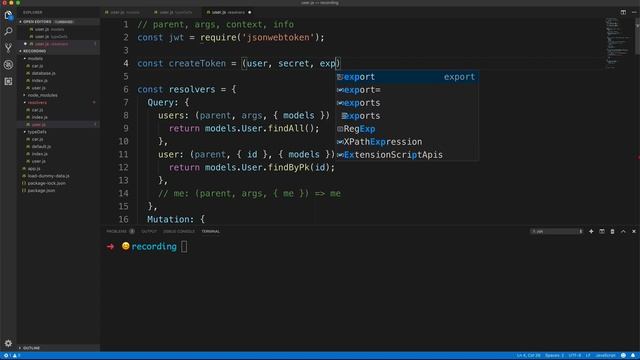
Task: Pick the 'ExtensionScriptApis' autocomplete suggestion
Action: tap(407, 155)
